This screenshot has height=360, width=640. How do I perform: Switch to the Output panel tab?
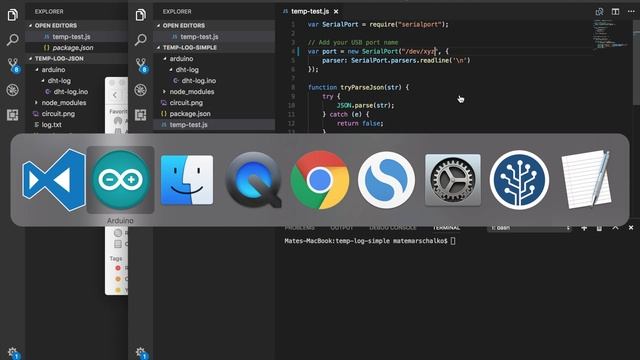click(342, 228)
